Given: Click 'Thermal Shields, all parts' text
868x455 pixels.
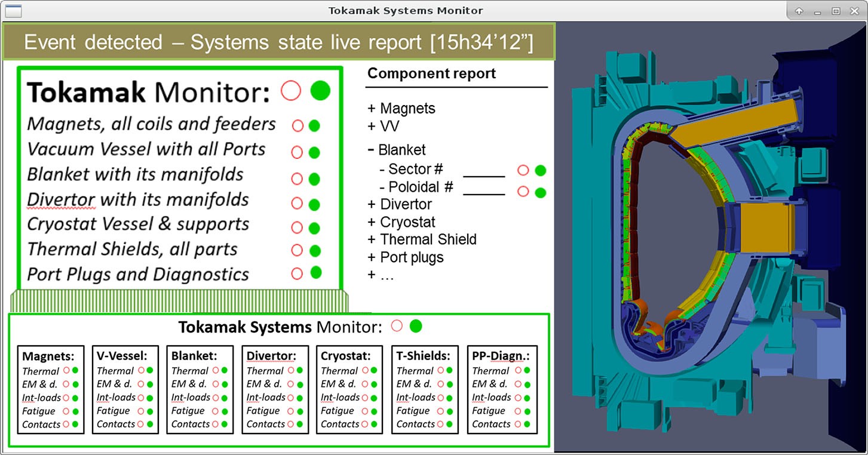Looking at the screenshot, I should click(x=133, y=249).
